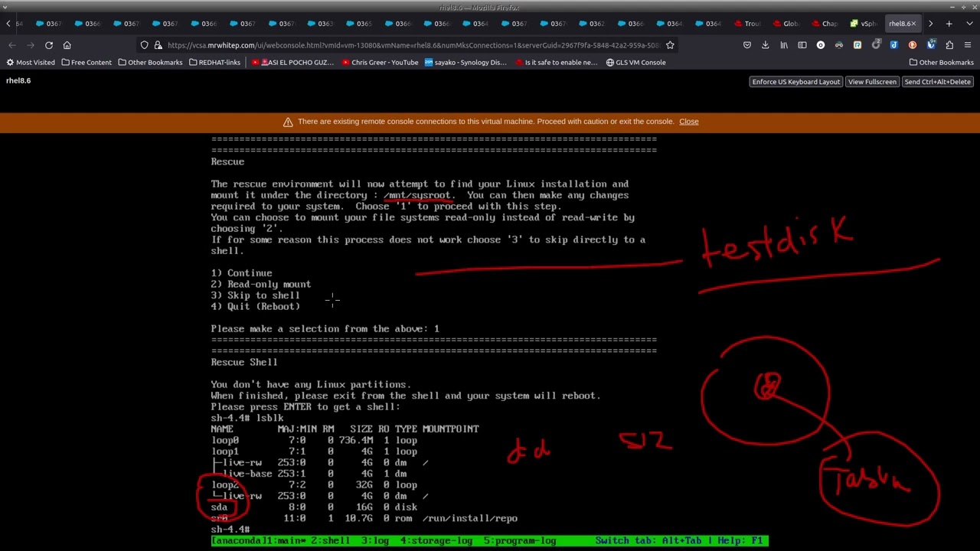Click '3:log' in tmux status bar

pyautogui.click(x=374, y=541)
